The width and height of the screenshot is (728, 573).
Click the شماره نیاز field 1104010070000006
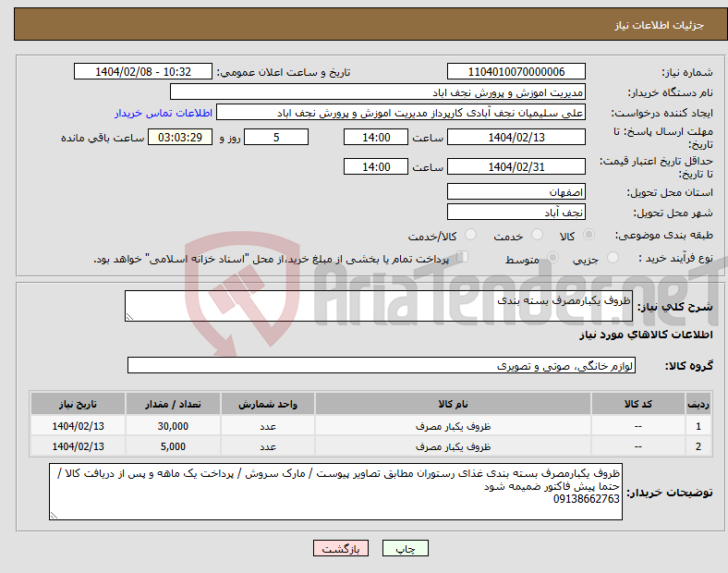(x=516, y=71)
